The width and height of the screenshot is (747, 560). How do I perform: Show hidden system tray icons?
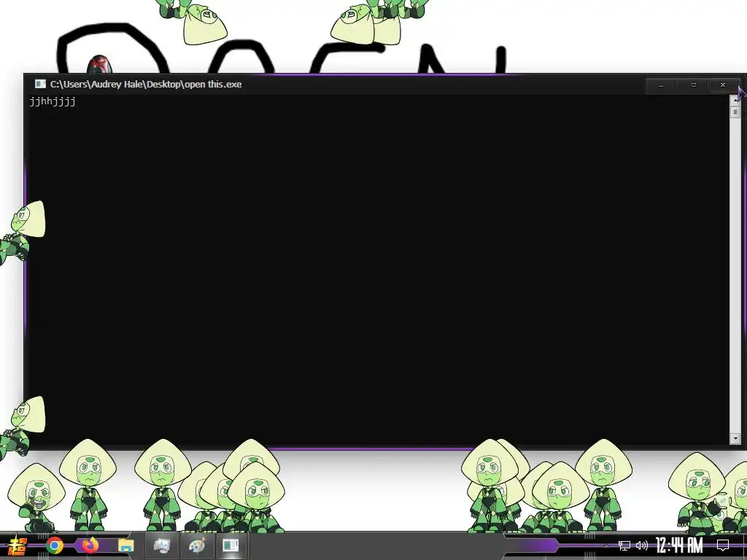pyautogui.click(x=606, y=545)
